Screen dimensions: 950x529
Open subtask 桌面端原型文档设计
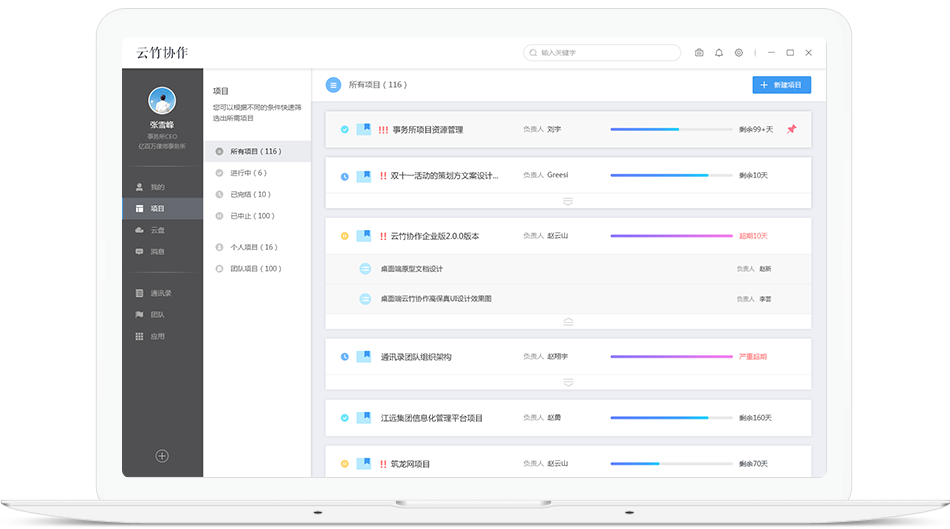click(x=411, y=269)
